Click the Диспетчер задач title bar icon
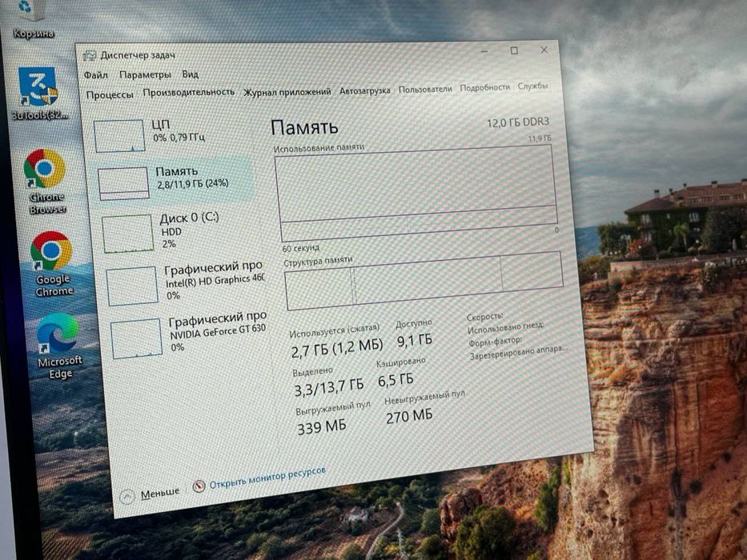Screen dimensions: 747x560 point(89,56)
